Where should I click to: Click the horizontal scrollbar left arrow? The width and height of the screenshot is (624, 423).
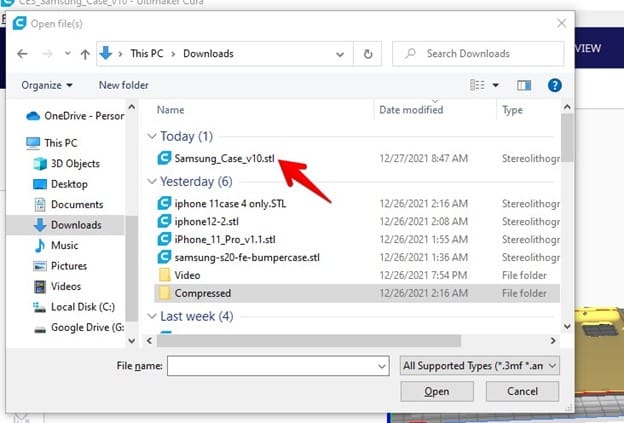click(x=149, y=341)
